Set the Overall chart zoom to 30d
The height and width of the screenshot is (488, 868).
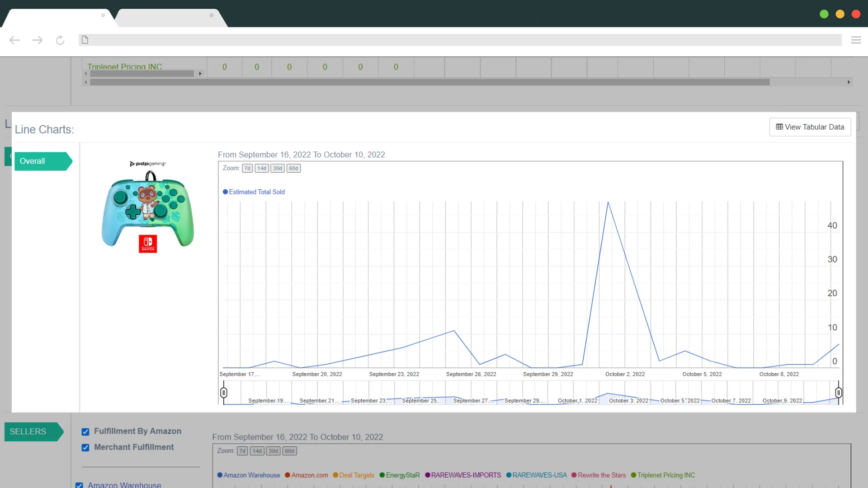pyautogui.click(x=278, y=168)
